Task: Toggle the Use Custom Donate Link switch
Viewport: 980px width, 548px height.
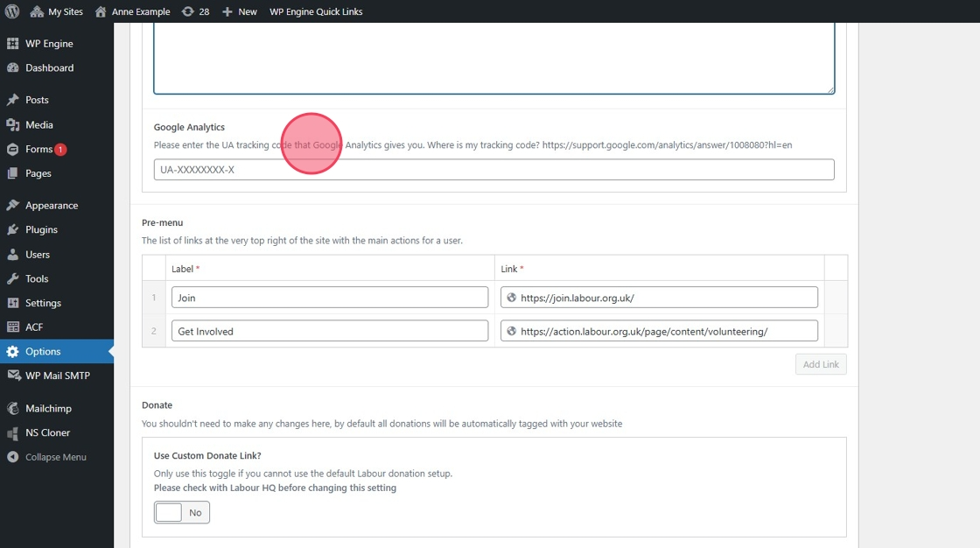Action: click(182, 512)
